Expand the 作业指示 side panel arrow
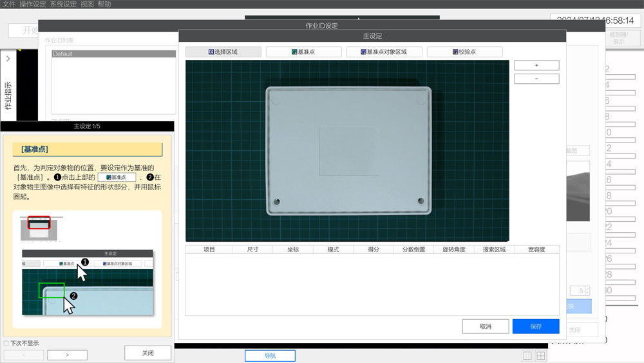Viewport: 644px width, 363px height. 8,59
